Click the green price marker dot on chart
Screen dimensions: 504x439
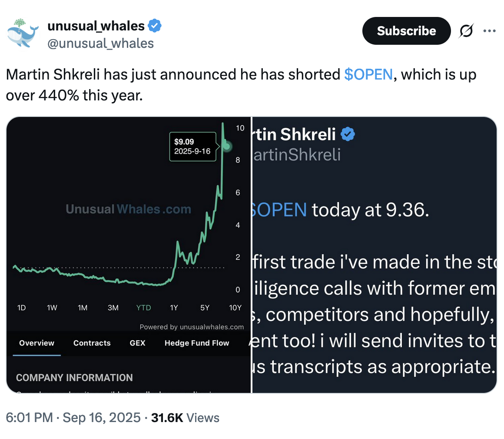227,146
